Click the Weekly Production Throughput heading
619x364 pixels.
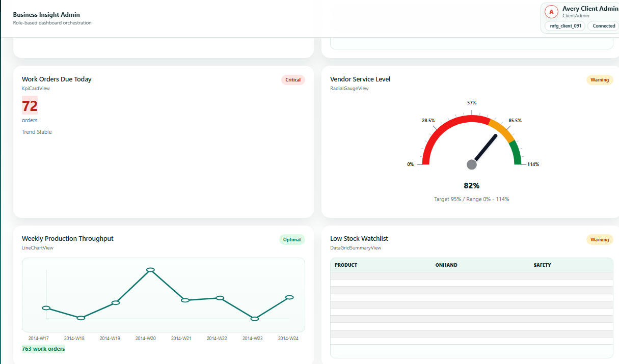click(x=68, y=239)
